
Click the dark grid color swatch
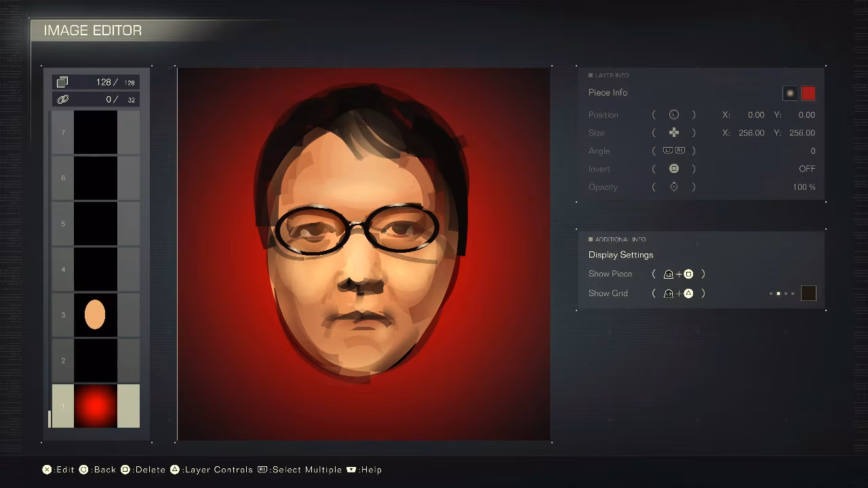tap(808, 293)
